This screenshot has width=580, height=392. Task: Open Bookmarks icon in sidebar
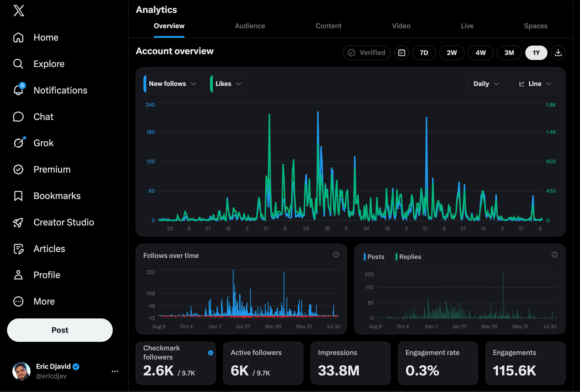click(18, 196)
